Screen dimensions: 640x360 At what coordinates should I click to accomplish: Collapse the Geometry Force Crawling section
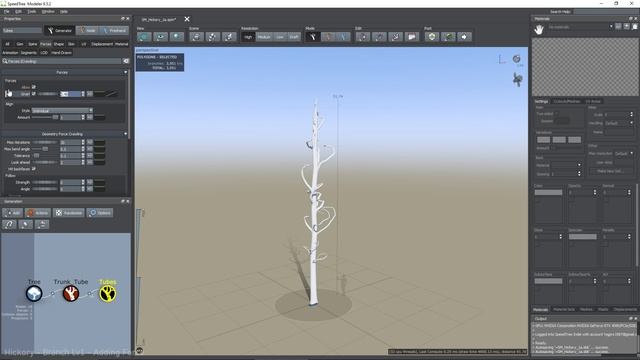[125, 134]
